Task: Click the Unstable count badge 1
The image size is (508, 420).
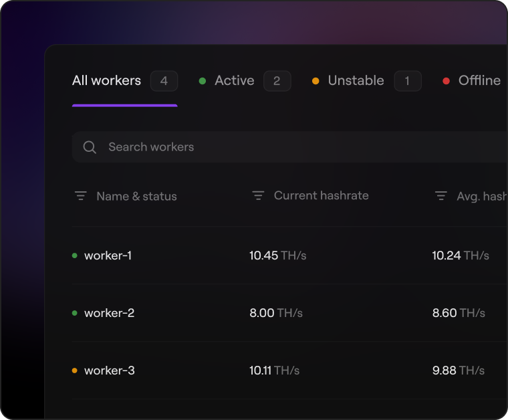Action: click(408, 81)
